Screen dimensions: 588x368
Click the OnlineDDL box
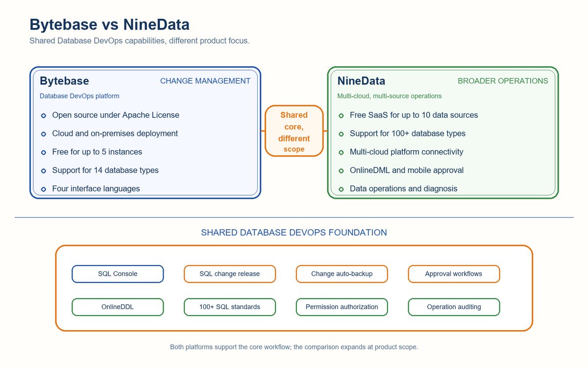(118, 307)
